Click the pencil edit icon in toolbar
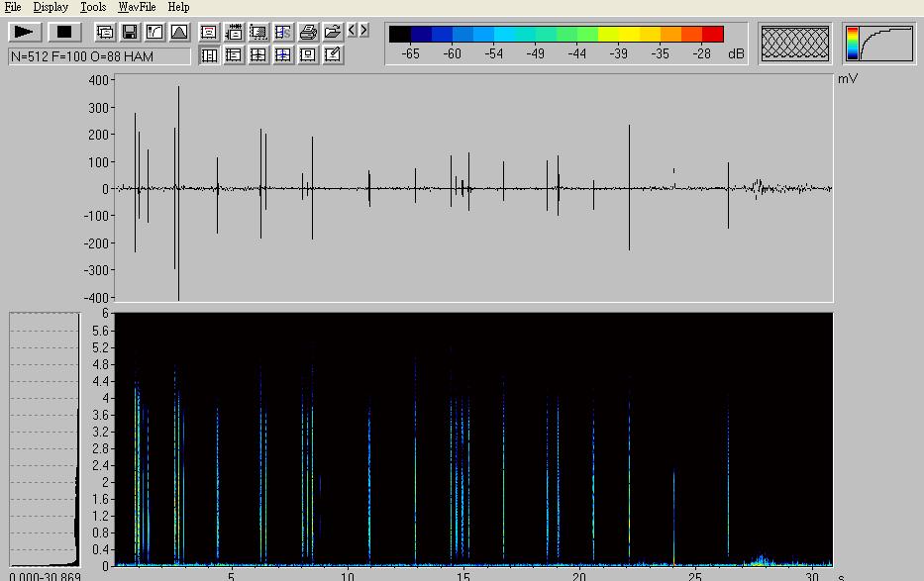This screenshot has height=581, width=924. click(333, 55)
